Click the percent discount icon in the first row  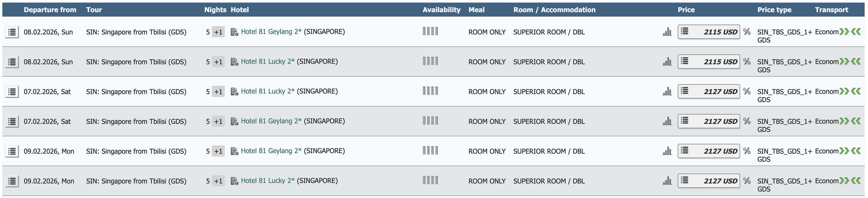click(x=747, y=32)
